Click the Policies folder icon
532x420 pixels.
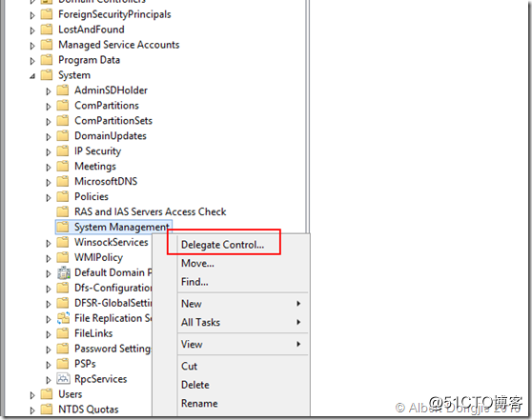click(62, 196)
